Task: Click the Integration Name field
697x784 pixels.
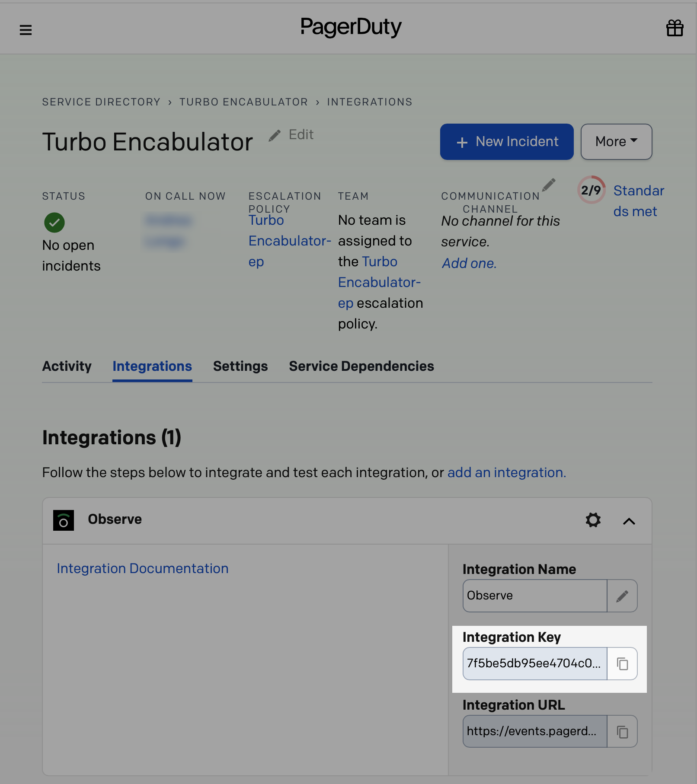Action: pyautogui.click(x=535, y=596)
